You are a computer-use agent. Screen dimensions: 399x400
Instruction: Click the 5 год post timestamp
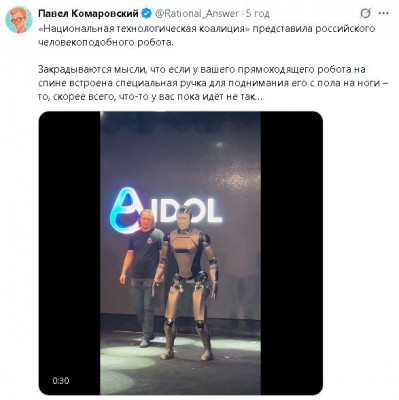click(x=257, y=14)
